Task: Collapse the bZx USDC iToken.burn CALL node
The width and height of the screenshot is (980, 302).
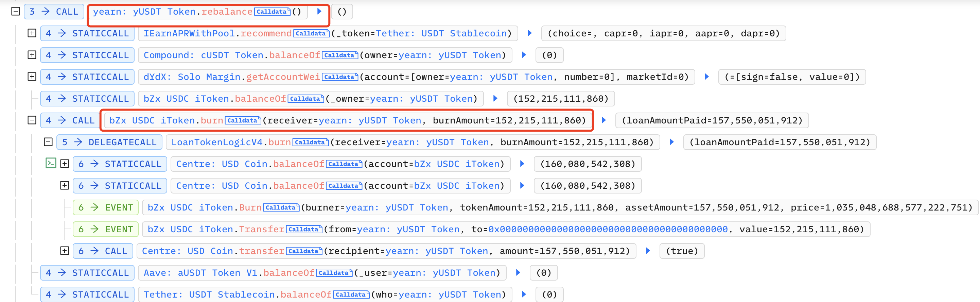Action: (32, 120)
